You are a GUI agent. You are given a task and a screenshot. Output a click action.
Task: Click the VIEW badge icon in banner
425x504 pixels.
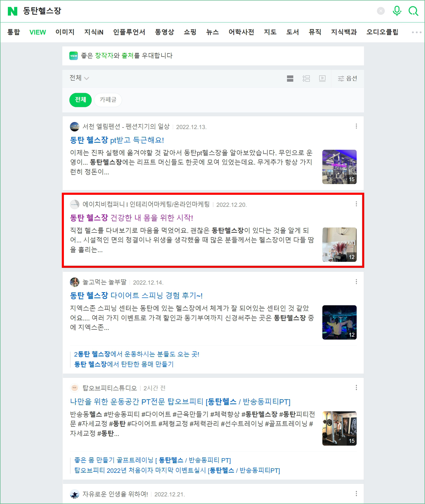click(74, 56)
